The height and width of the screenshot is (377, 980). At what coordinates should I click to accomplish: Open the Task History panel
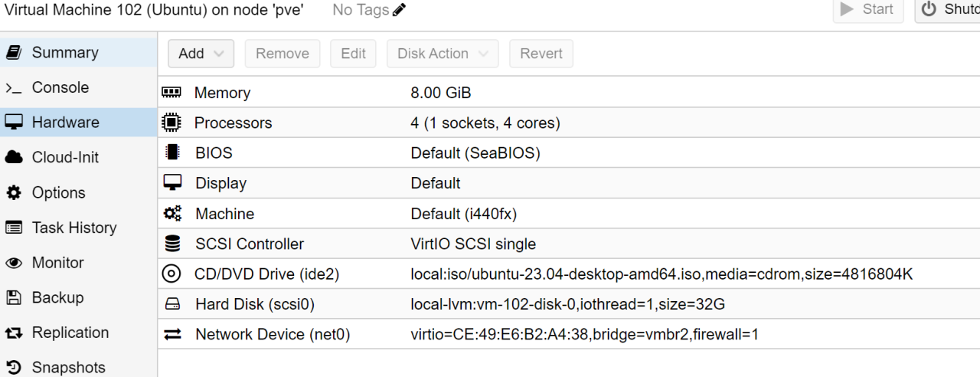pos(73,228)
